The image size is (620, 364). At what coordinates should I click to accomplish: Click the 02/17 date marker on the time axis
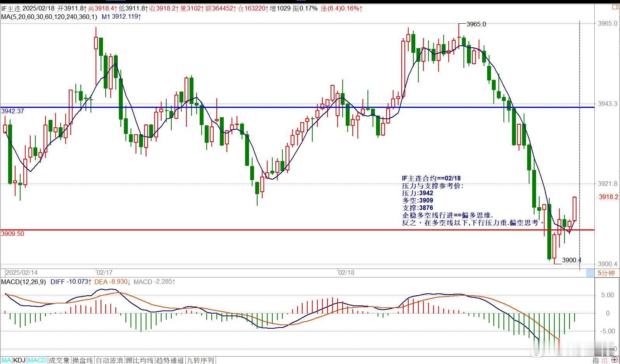pos(104,272)
